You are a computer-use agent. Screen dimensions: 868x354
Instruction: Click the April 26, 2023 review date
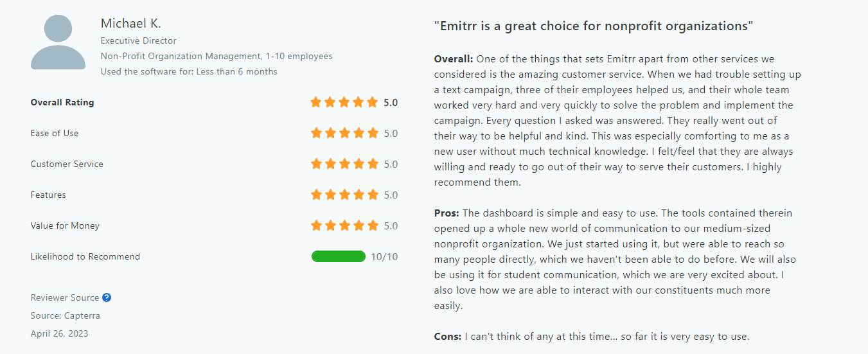(x=59, y=333)
